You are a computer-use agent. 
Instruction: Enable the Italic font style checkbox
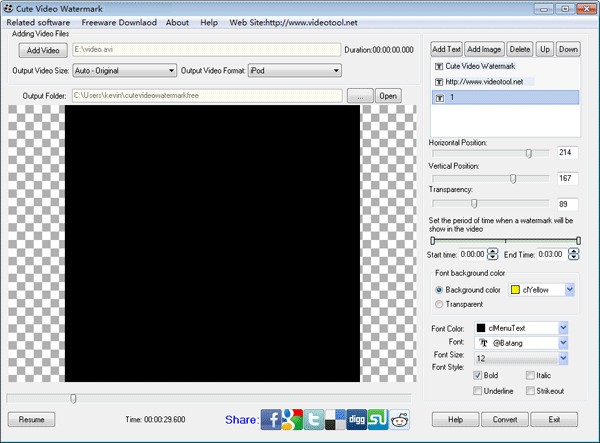(530, 375)
